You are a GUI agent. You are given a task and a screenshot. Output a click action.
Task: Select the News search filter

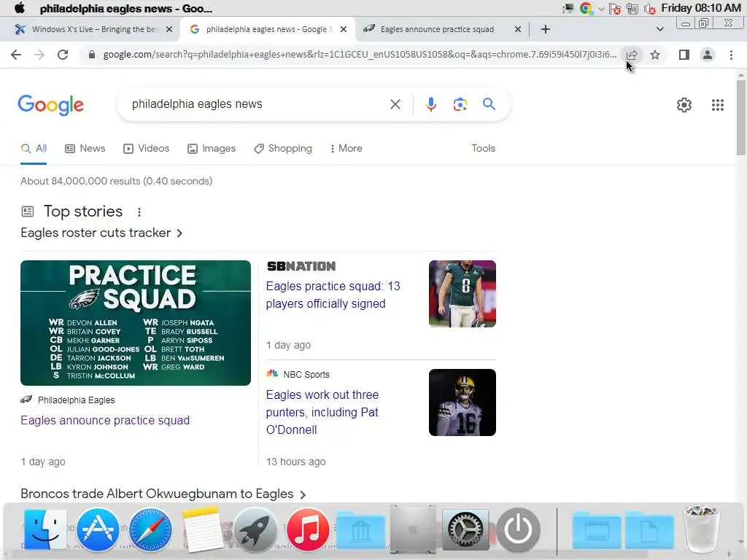point(85,149)
